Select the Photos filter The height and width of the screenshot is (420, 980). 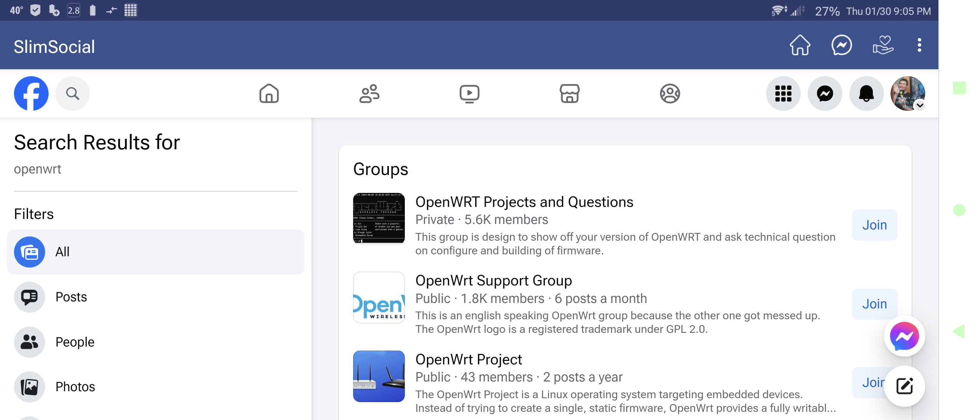coord(156,387)
